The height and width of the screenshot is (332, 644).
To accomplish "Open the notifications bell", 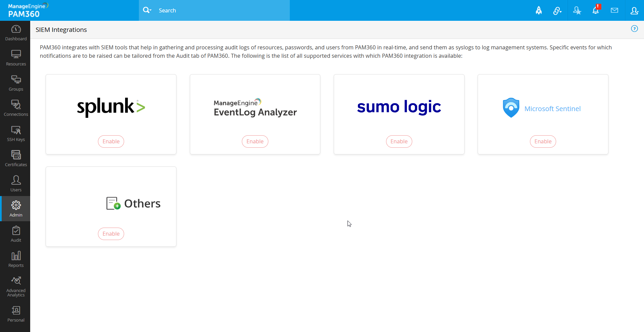I will coord(596,10).
